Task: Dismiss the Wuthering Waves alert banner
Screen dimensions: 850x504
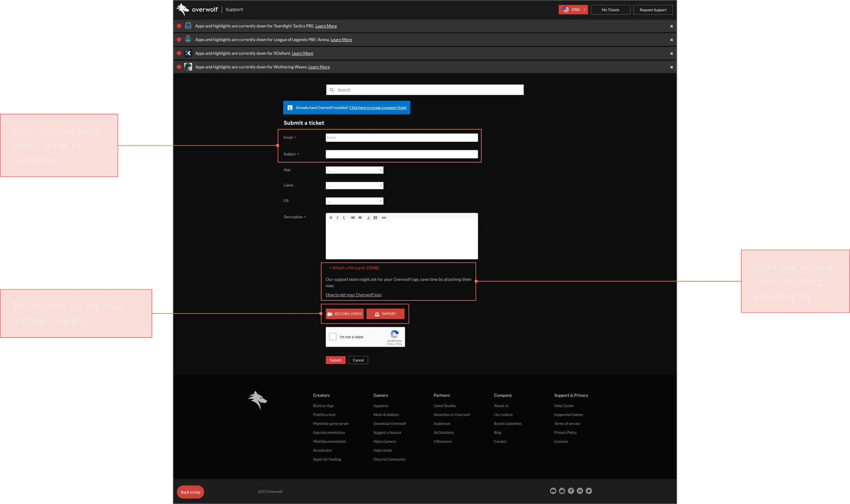Action: (x=671, y=67)
